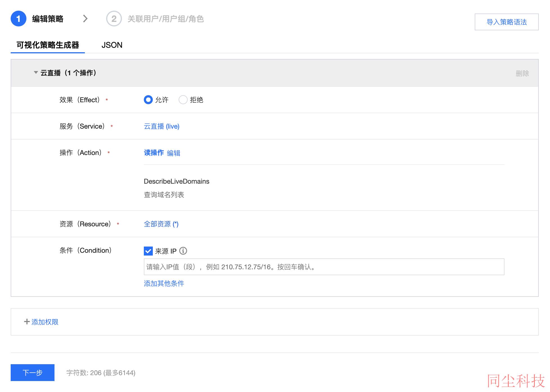Click the 编辑策略 step label
This screenshot has width=550, height=392.
click(x=48, y=19)
